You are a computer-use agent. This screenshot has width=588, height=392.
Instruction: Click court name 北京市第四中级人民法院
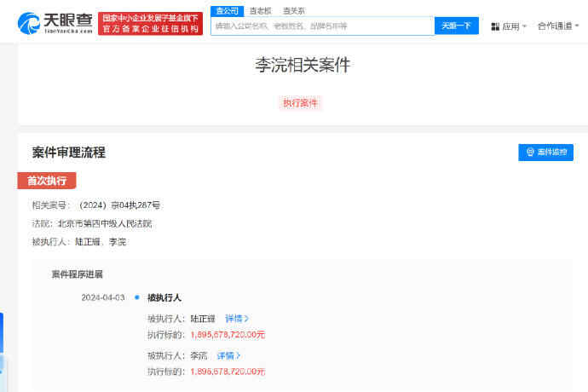click(105, 223)
